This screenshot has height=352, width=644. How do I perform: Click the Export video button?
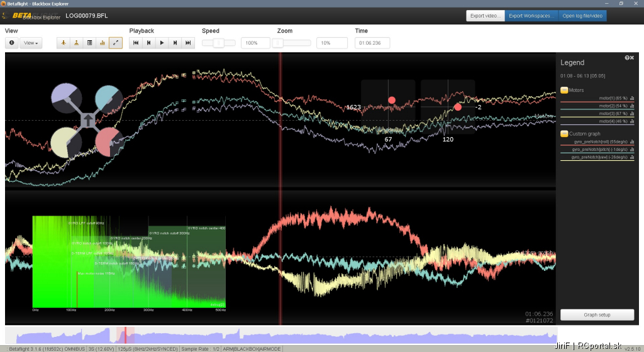[x=486, y=16]
